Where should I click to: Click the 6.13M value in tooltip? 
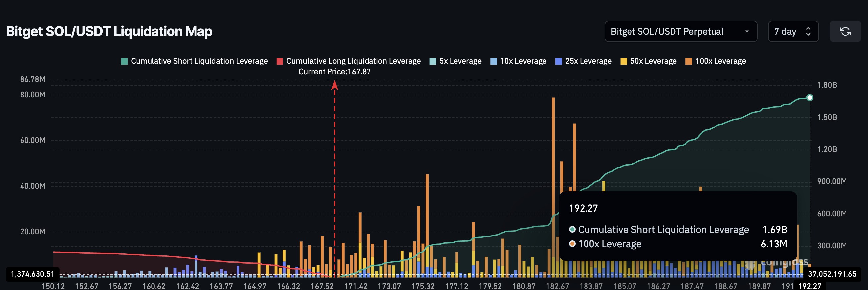[774, 244]
